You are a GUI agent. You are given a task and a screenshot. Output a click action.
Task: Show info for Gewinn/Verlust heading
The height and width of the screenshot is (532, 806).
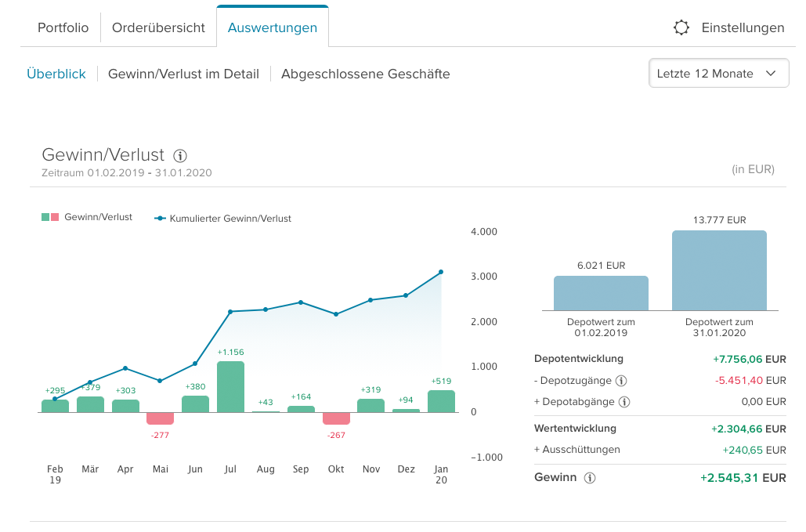tap(180, 155)
